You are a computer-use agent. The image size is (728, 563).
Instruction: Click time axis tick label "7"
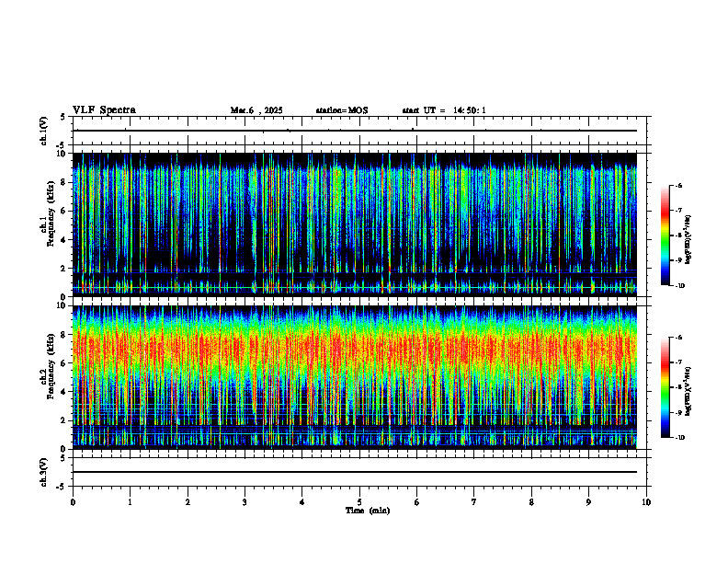[x=474, y=502]
